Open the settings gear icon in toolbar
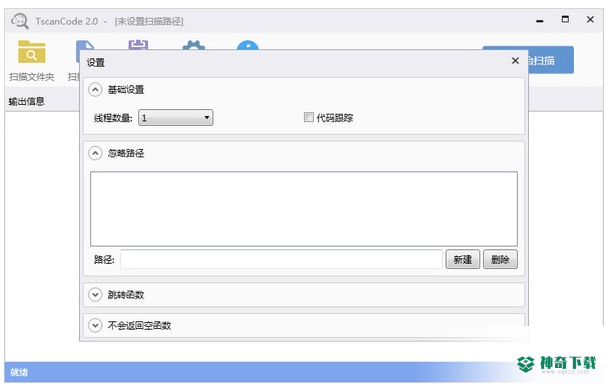 coord(193,45)
